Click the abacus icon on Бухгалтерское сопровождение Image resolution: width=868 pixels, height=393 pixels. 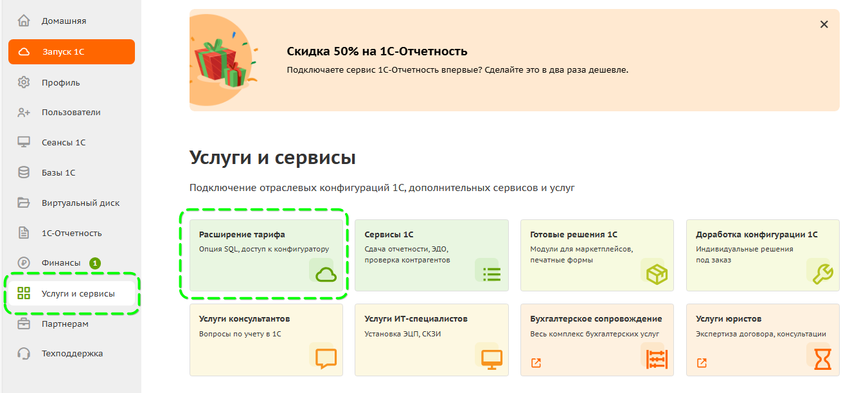657,358
